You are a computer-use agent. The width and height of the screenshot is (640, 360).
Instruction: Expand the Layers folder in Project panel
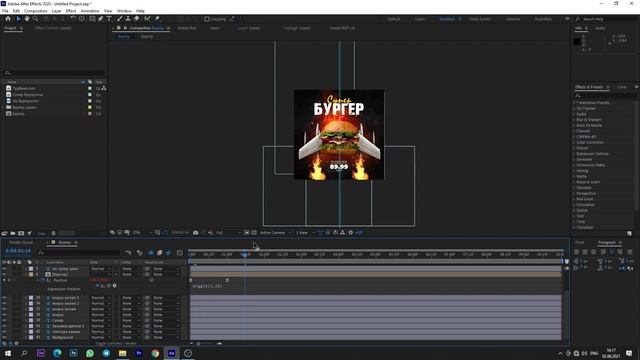point(3,107)
